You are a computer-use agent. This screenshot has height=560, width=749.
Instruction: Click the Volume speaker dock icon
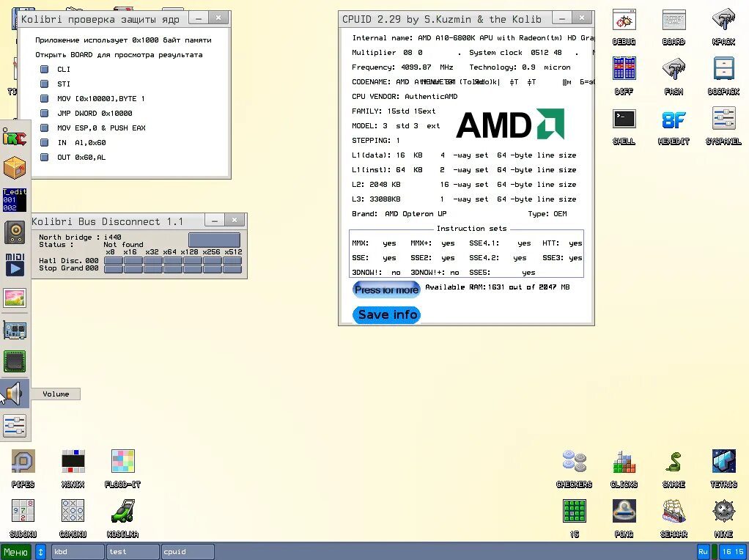pos(15,394)
